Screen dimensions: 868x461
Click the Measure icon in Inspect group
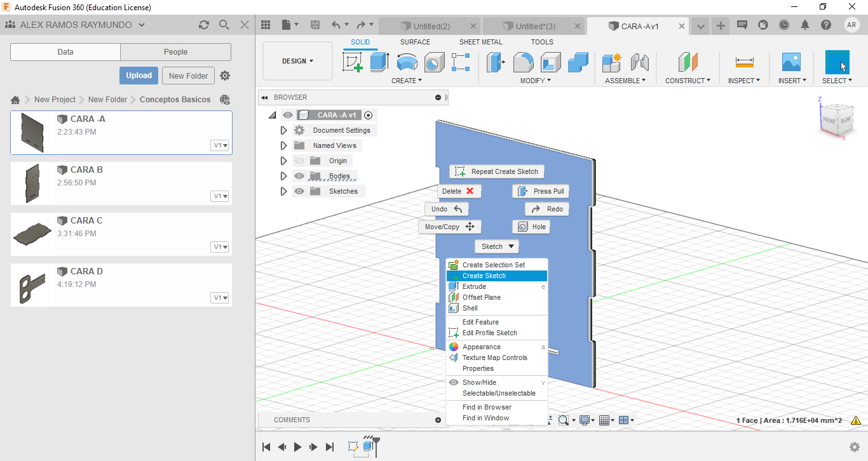(x=744, y=62)
